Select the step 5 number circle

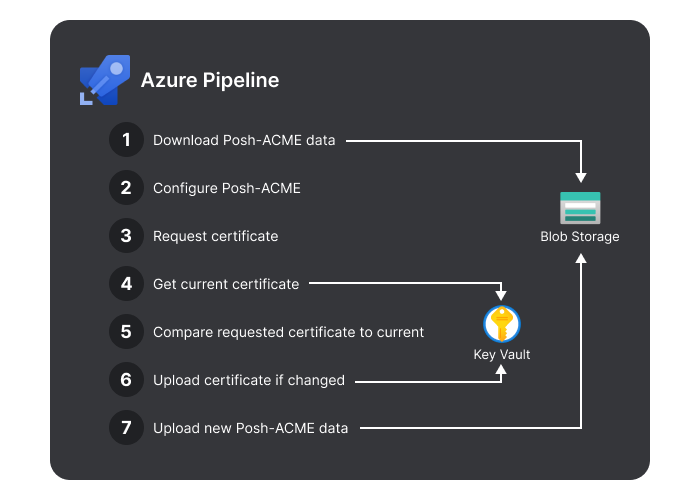click(x=126, y=332)
